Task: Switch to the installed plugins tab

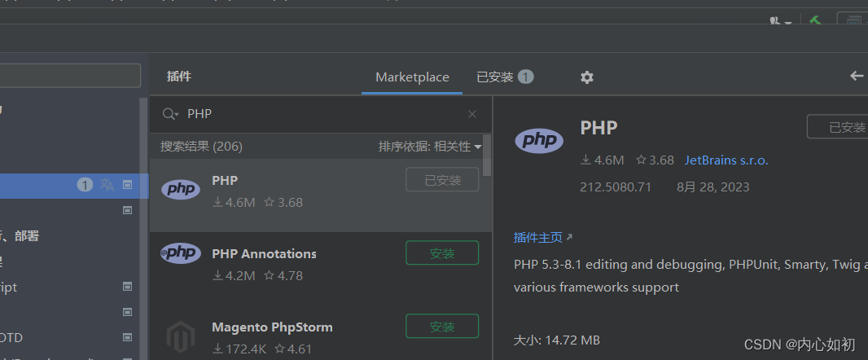Action: click(x=504, y=77)
